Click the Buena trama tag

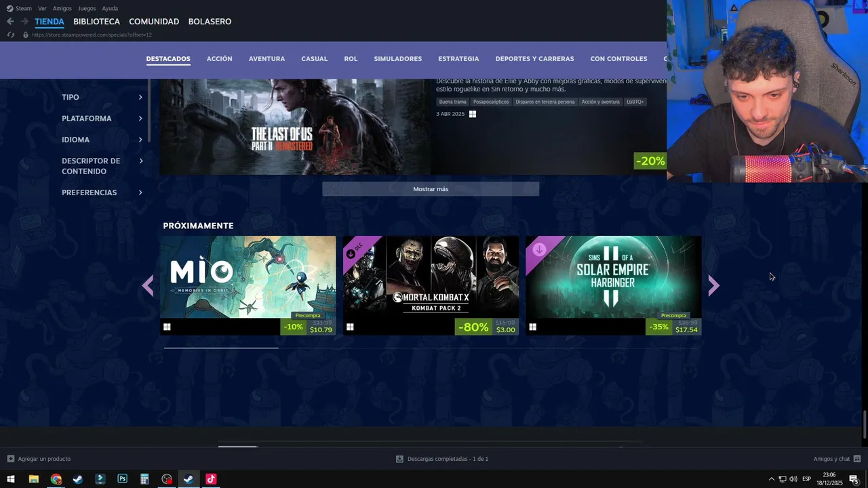click(x=452, y=102)
